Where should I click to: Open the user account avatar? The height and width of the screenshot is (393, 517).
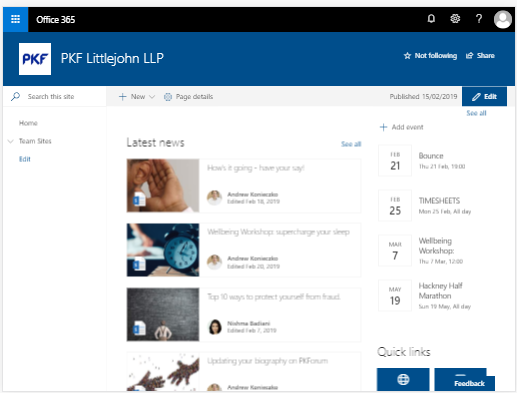coord(503,19)
